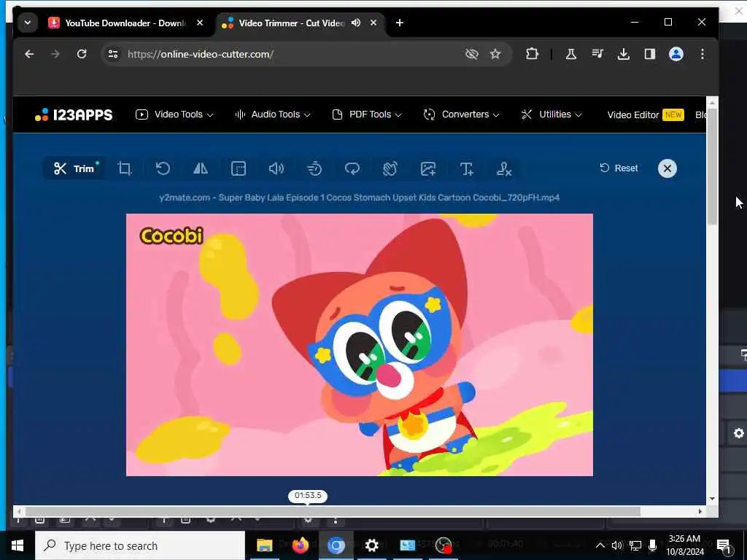Click the page scroll down arrow
Viewport: 747px width, 560px height.
pos(712,499)
